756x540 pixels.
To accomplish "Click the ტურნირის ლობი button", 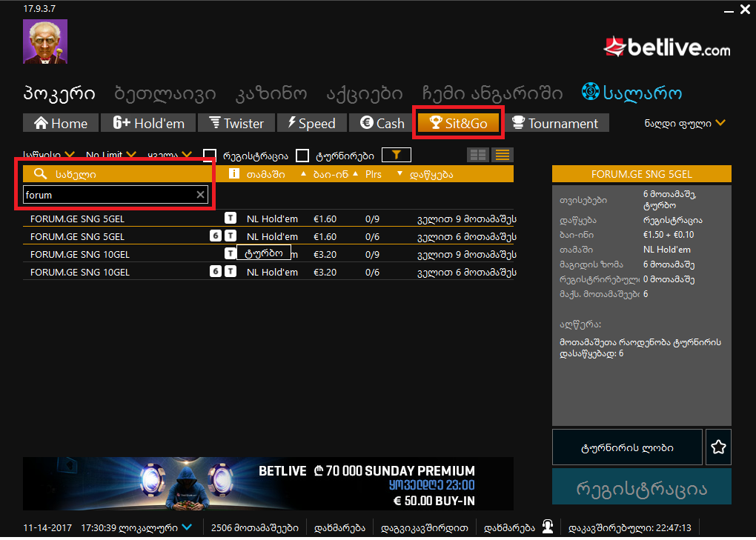I will 627,447.
